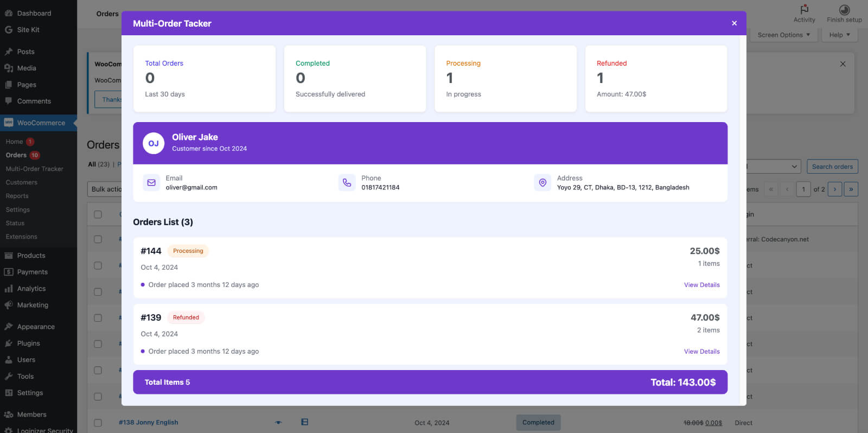The height and width of the screenshot is (433, 868).
Task: Open Reports submenu item
Action: click(17, 196)
